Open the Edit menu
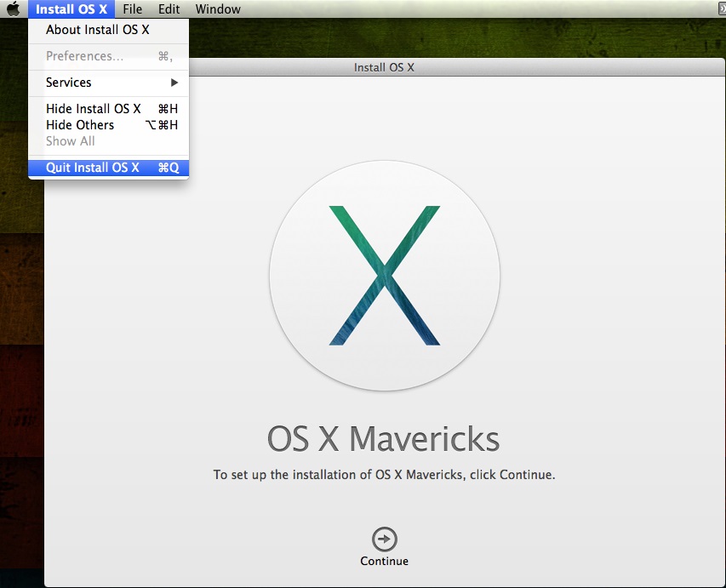This screenshot has width=726, height=588. point(169,9)
